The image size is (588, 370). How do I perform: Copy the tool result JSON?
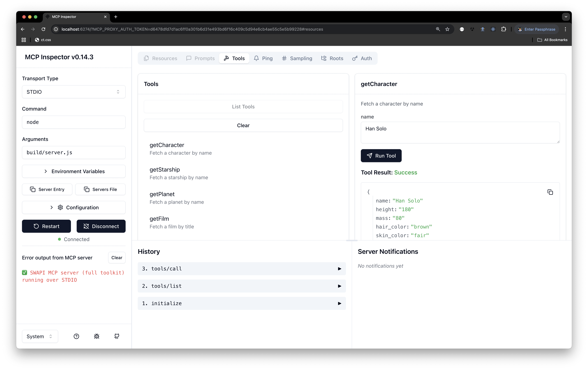point(550,192)
